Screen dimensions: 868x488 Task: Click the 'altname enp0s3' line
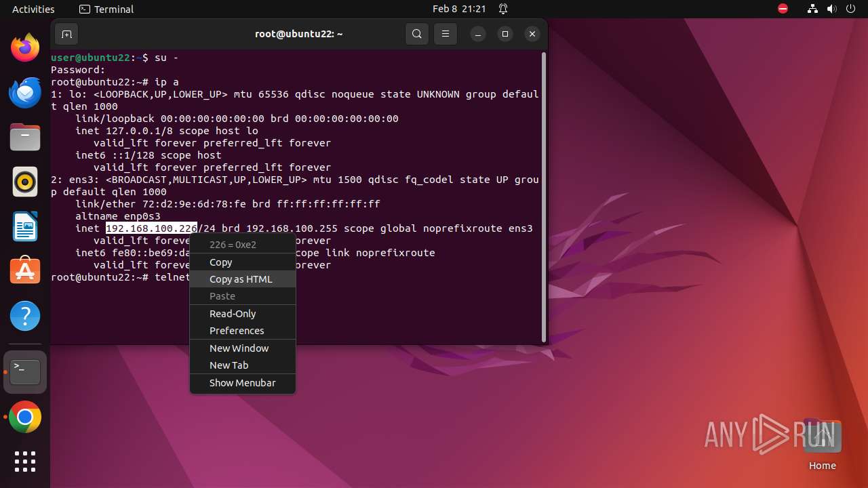point(118,216)
